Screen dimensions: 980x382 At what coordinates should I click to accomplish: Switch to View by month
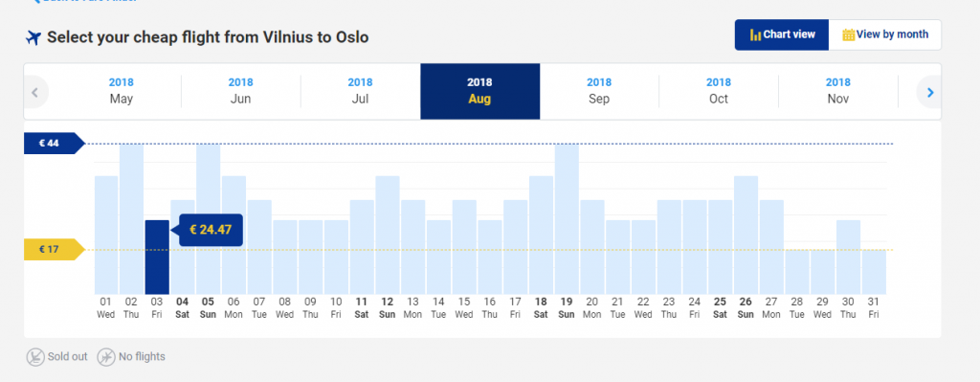(x=885, y=35)
